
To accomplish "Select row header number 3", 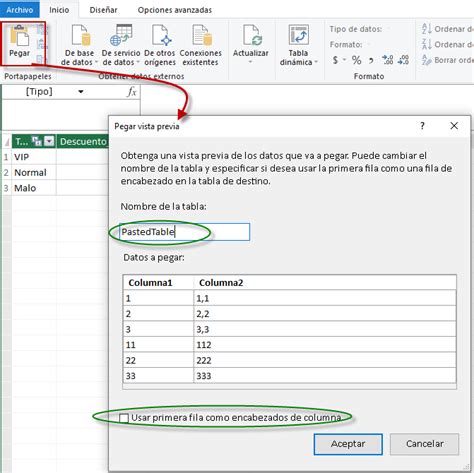I will click(6, 188).
